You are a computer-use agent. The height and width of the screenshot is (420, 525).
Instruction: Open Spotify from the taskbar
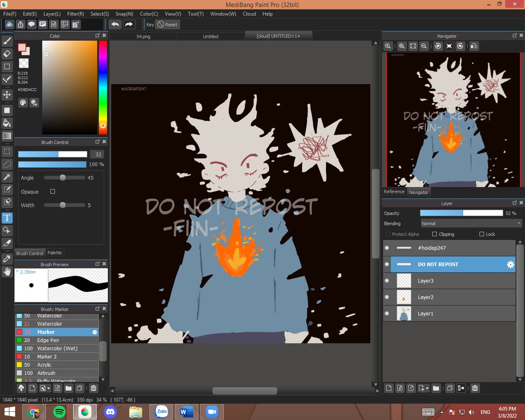[x=59, y=412]
